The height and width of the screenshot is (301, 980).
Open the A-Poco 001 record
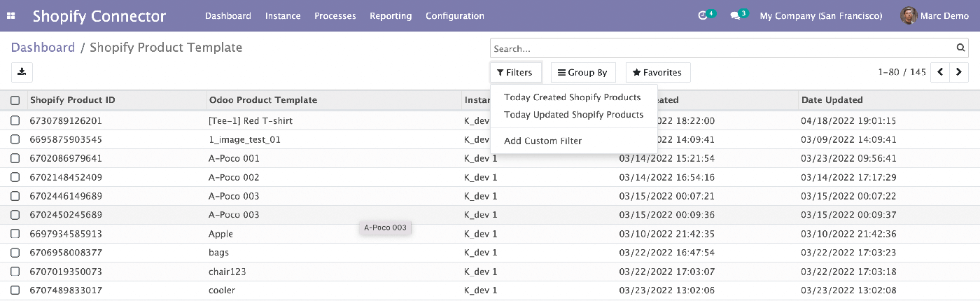pyautogui.click(x=234, y=158)
